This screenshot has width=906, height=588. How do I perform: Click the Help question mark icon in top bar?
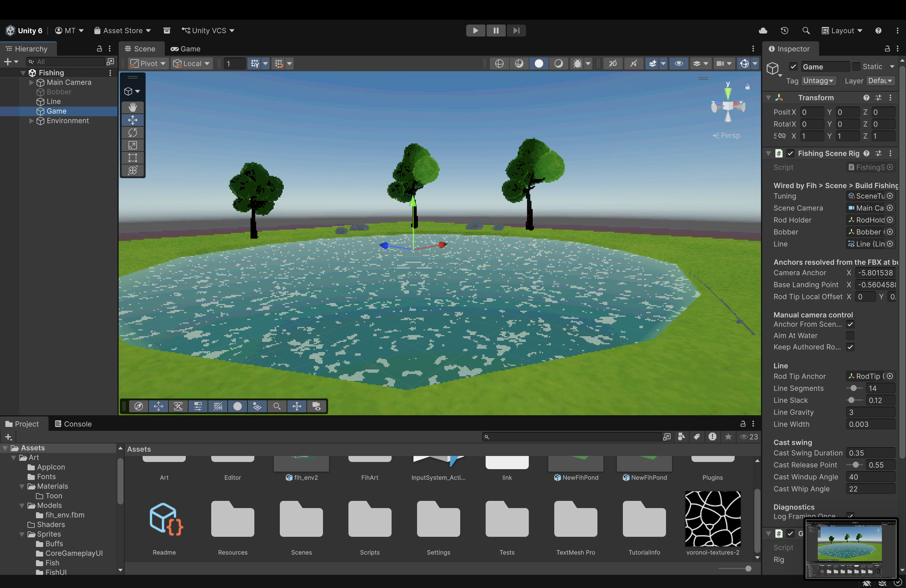[x=878, y=31]
